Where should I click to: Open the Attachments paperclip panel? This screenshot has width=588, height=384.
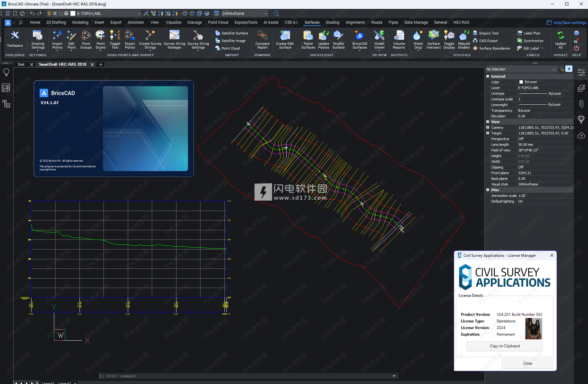[581, 104]
